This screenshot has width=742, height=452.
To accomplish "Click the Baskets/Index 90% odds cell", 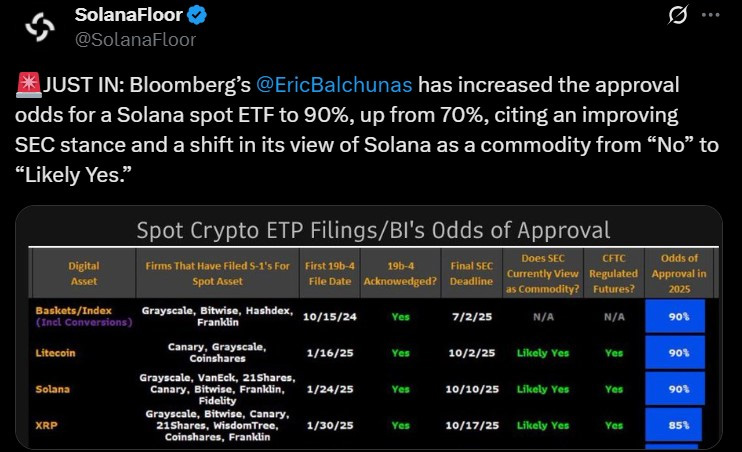I will [x=675, y=316].
